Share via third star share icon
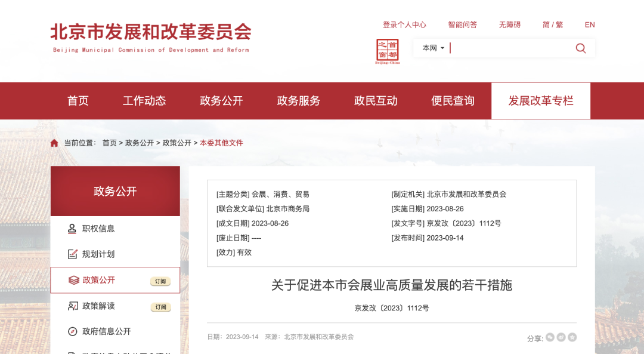The width and height of the screenshot is (644, 354). pyautogui.click(x=572, y=337)
